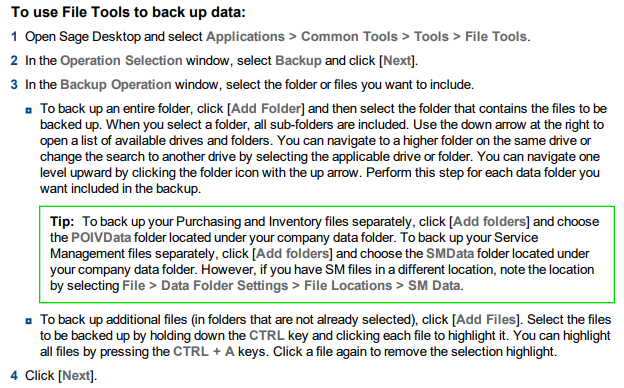Click the [Add Files] button reference
624x388 pixels.
coord(486,320)
